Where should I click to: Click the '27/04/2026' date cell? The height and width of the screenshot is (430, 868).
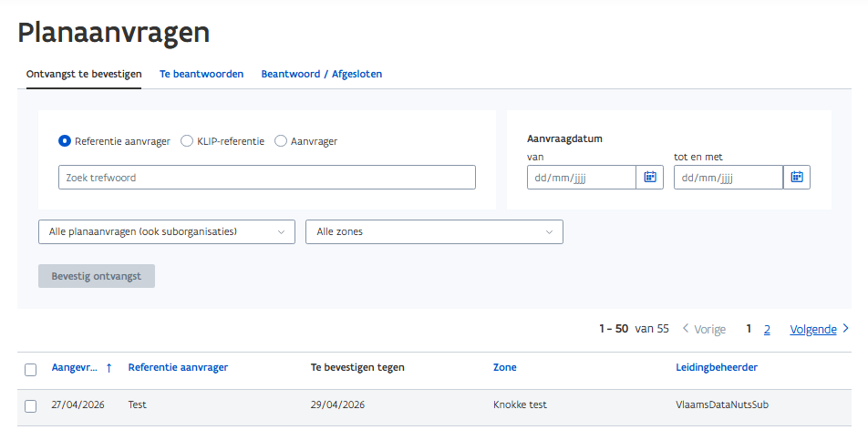78,404
